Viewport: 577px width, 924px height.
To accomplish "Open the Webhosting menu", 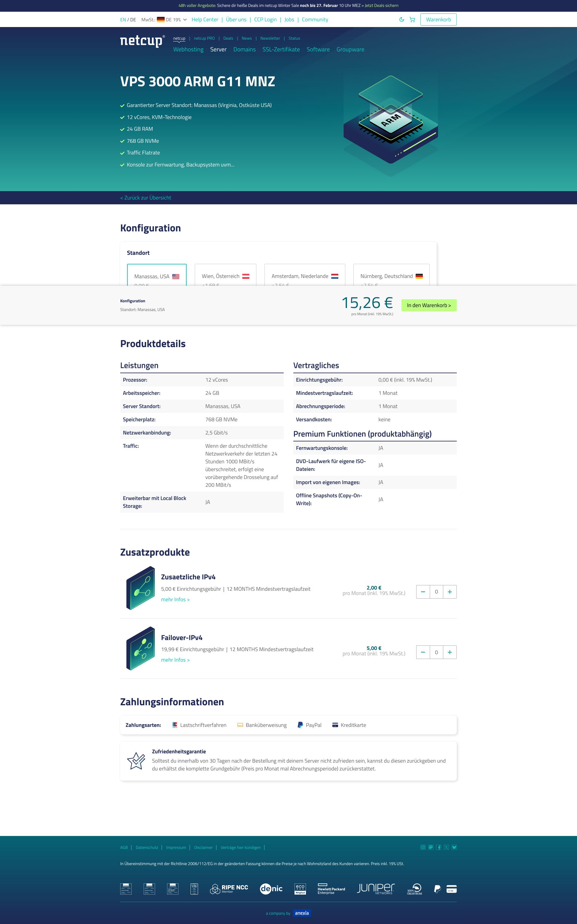I will click(x=188, y=49).
